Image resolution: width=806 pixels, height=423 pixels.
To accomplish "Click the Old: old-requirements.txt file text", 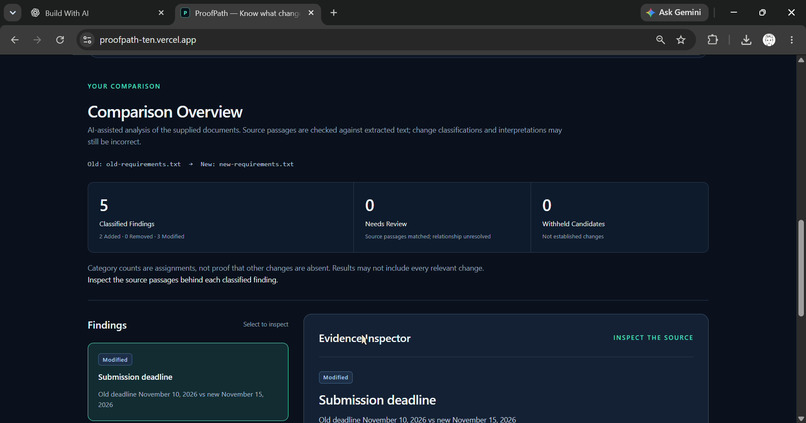I will click(134, 164).
